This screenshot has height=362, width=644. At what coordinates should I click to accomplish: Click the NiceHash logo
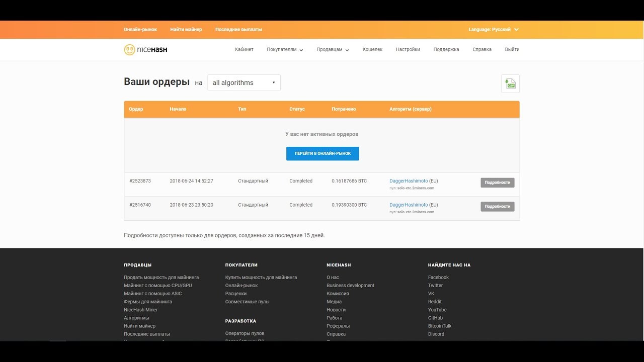tap(145, 49)
